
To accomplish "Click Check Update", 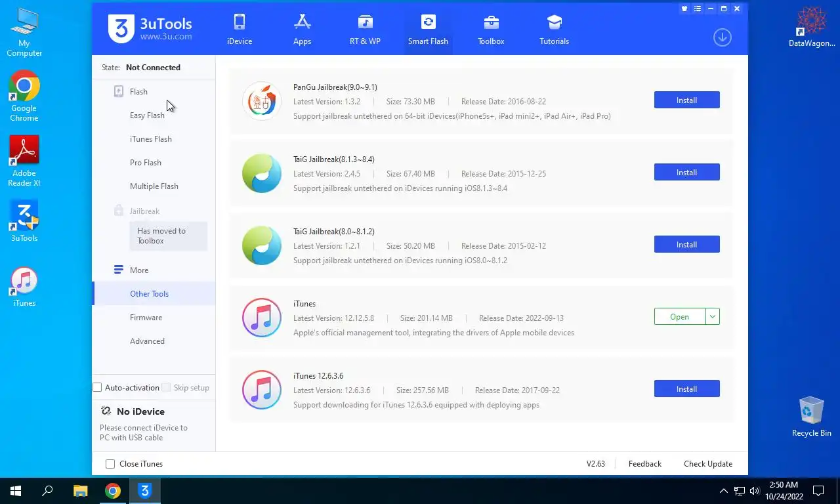I will tap(707, 464).
